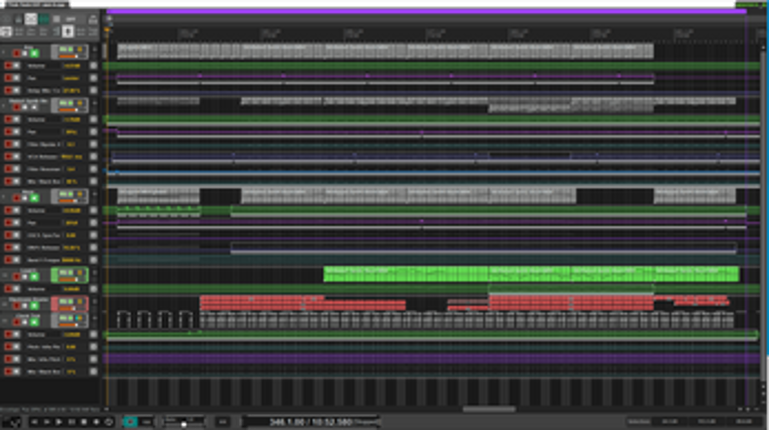This screenshot has height=430, width=769.
Task: Click the Band 1 Frequency envelope value
Action: point(72,260)
